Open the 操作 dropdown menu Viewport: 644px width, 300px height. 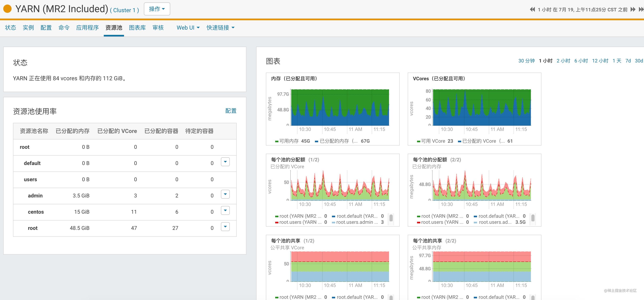coord(157,9)
